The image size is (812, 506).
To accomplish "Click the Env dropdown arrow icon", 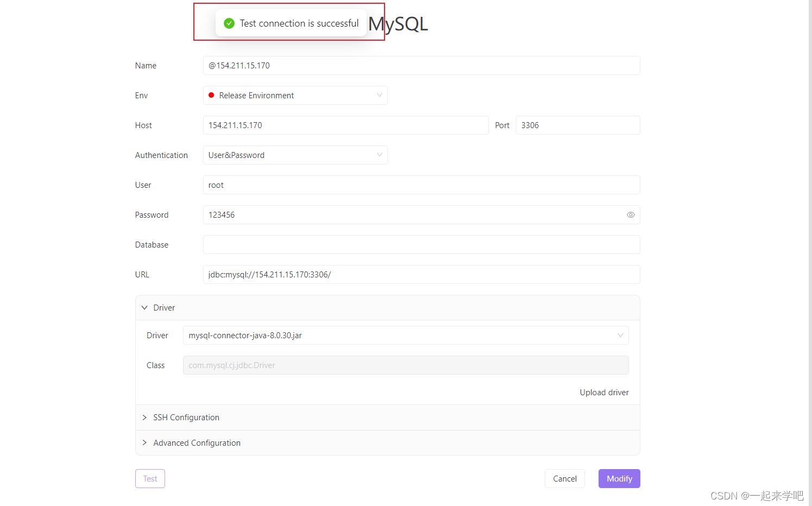I will 380,95.
